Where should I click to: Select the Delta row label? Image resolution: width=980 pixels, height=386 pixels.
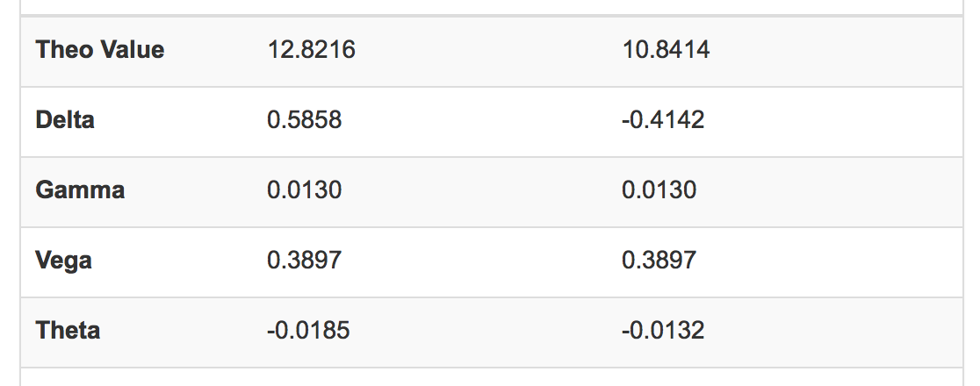tap(65, 120)
